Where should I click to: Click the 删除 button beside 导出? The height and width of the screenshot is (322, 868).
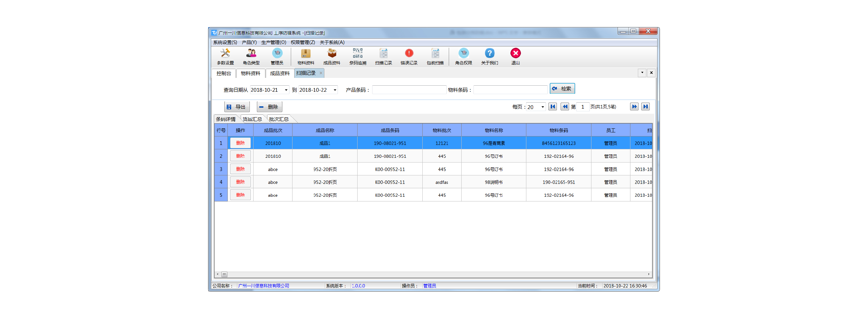click(x=269, y=107)
